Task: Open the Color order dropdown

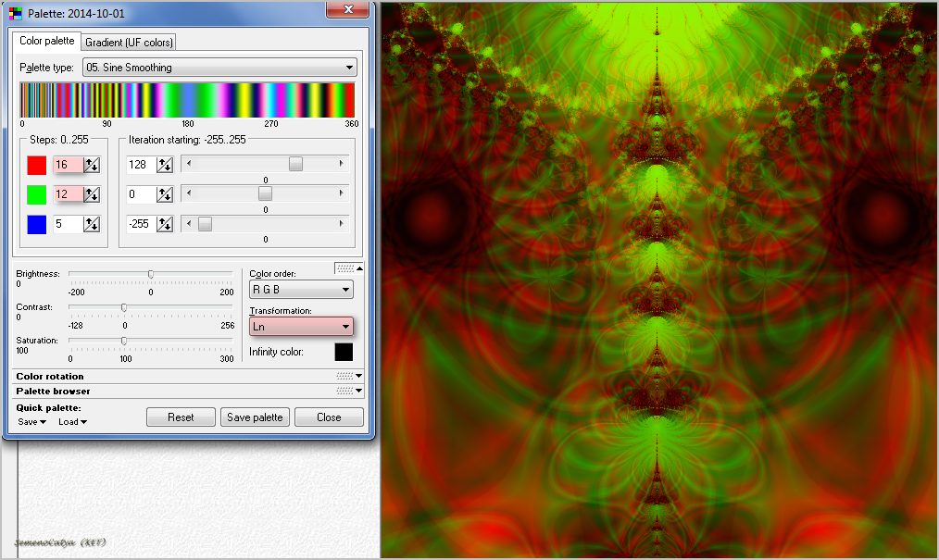Action: [301, 290]
